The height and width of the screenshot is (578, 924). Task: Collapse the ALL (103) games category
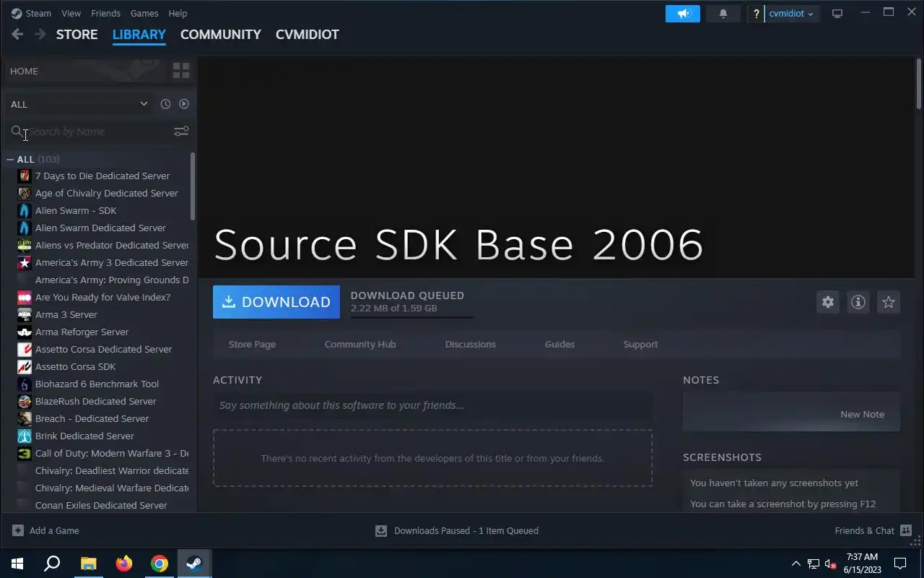(x=10, y=159)
